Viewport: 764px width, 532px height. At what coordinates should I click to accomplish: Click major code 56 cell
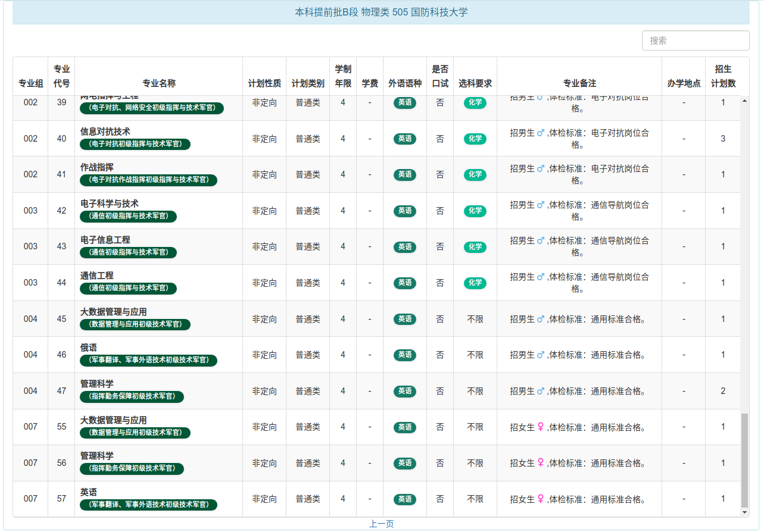(x=61, y=463)
